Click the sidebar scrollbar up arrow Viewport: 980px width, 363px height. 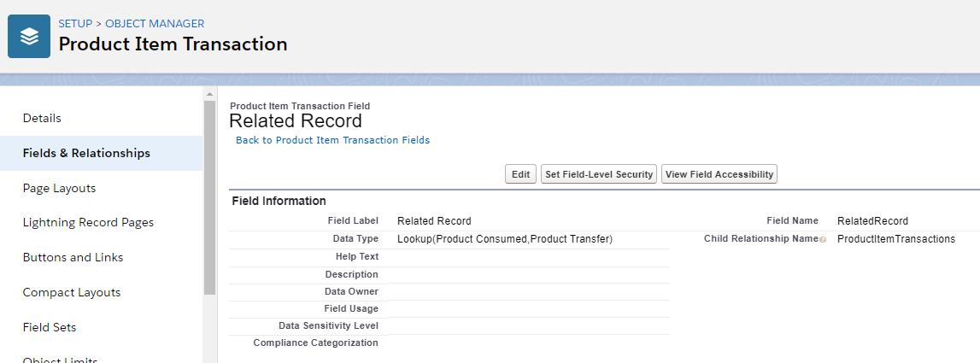209,93
